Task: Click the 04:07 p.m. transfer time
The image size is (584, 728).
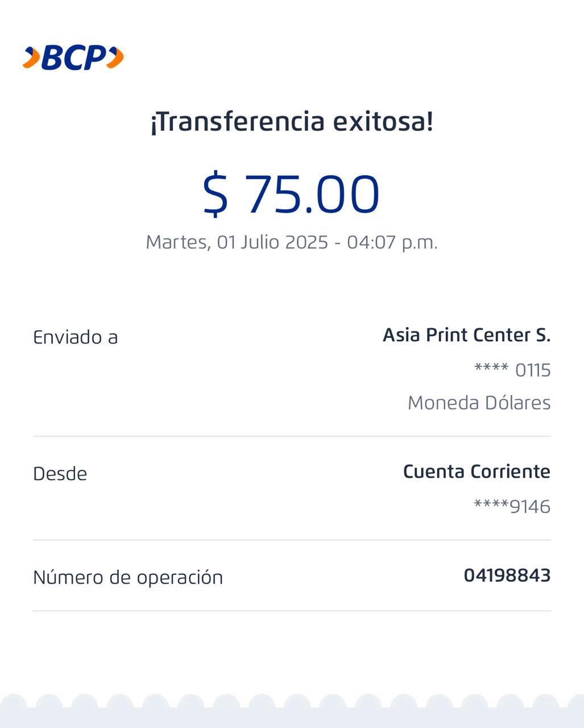Action: coord(392,242)
